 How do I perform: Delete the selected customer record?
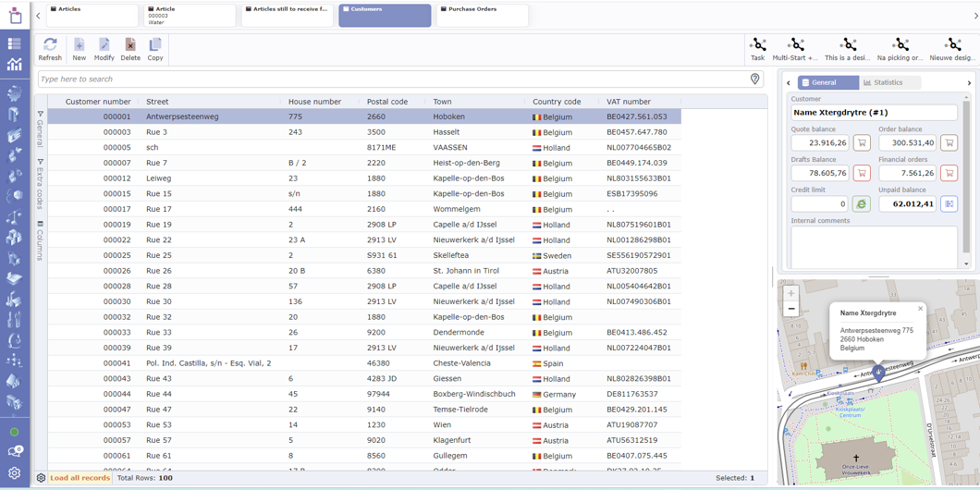point(130,49)
